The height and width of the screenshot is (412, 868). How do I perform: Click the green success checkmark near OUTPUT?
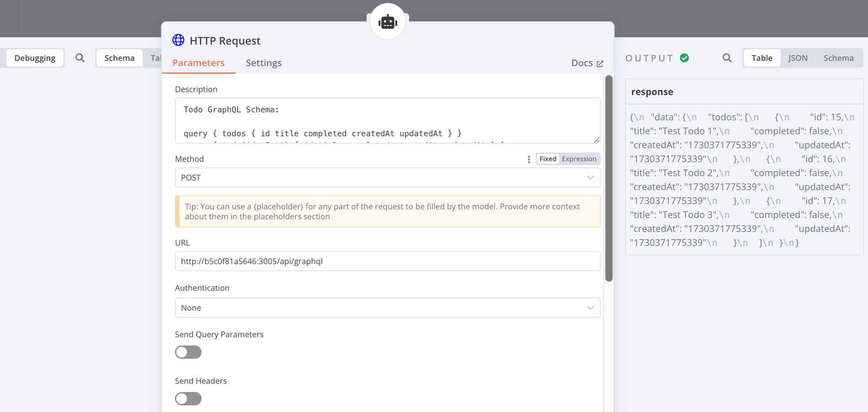pos(684,57)
